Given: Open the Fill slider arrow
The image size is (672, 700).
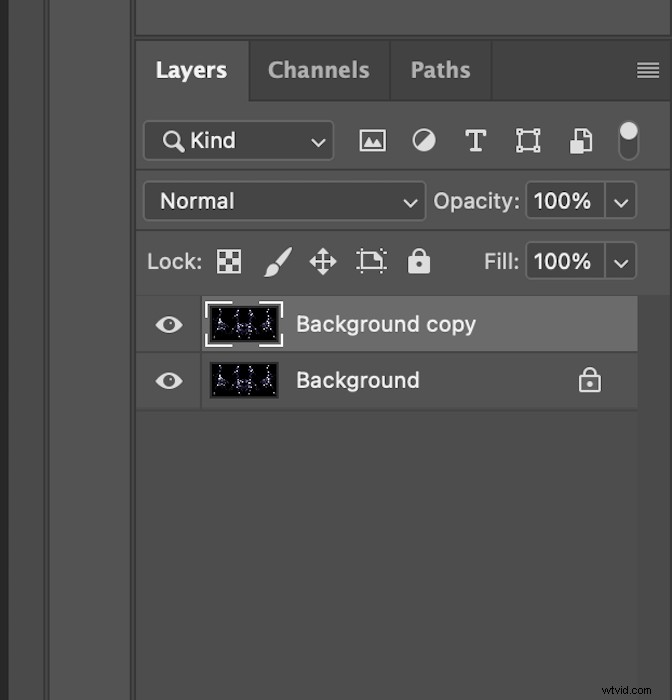Looking at the screenshot, I should 621,261.
